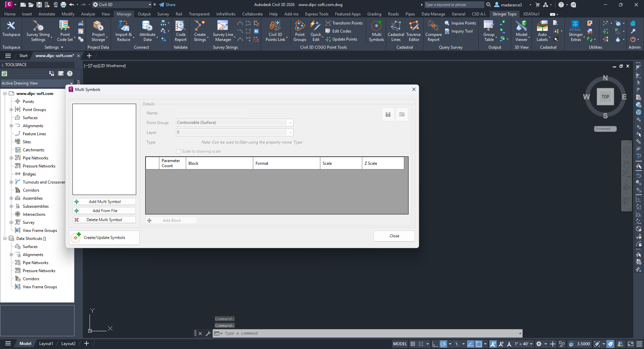The height and width of the screenshot is (349, 644).
Task: Open the Multi Symbols tool
Action: coord(376,31)
